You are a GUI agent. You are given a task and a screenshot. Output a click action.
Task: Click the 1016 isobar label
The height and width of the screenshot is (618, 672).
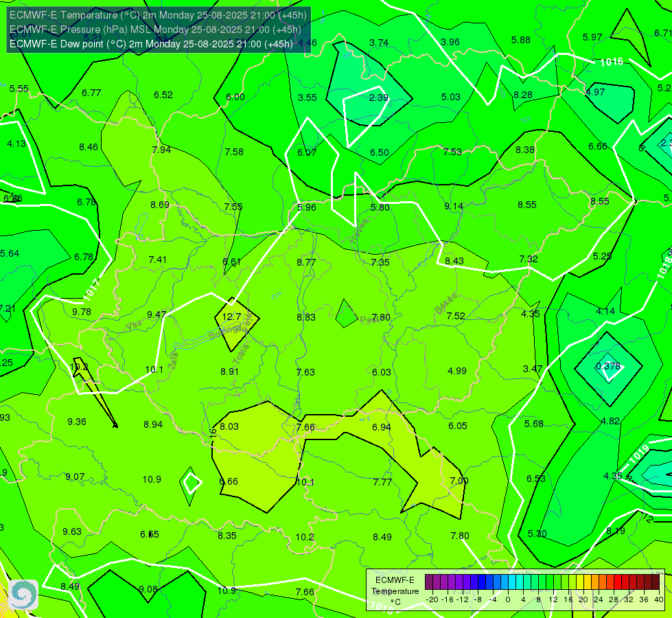[x=611, y=62]
